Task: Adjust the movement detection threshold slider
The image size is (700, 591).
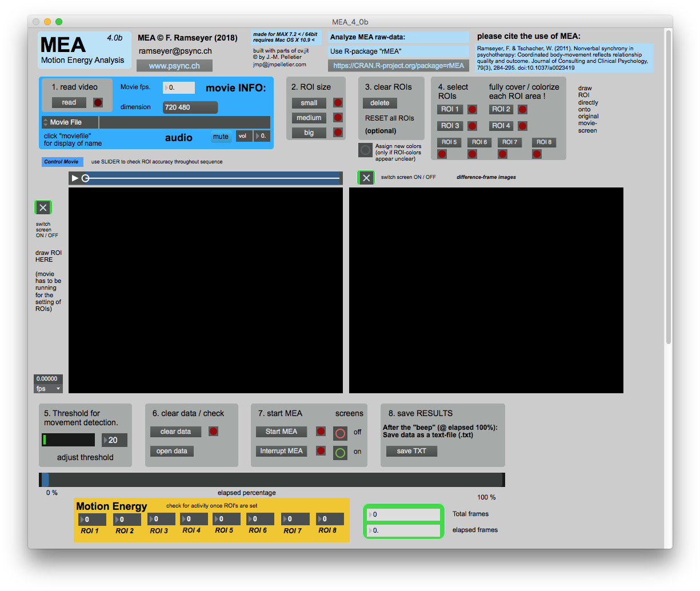Action: point(69,440)
